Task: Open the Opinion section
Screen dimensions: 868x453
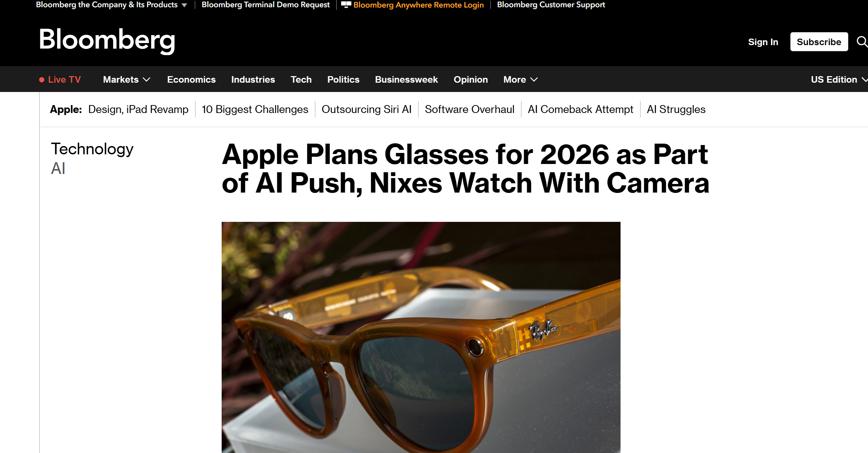Action: [470, 80]
